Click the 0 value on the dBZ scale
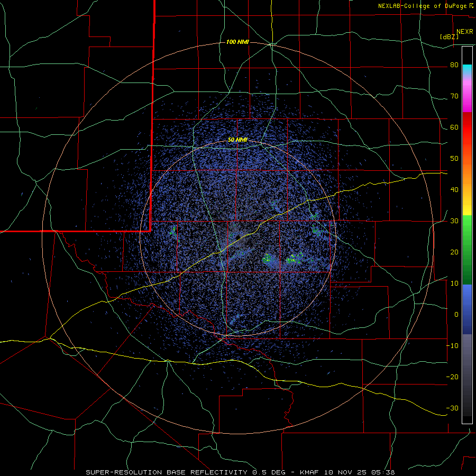This screenshot has height=476, width=476. click(x=456, y=315)
